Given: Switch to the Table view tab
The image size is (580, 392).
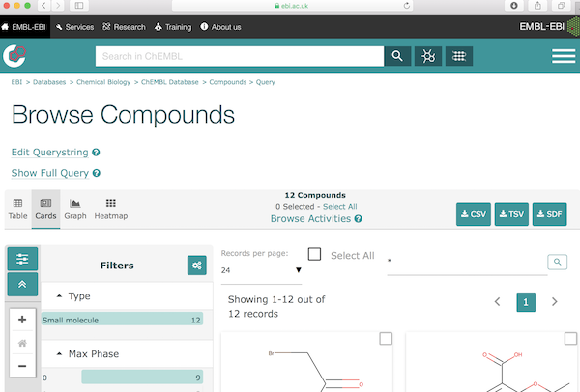Looking at the screenshot, I should [18, 209].
